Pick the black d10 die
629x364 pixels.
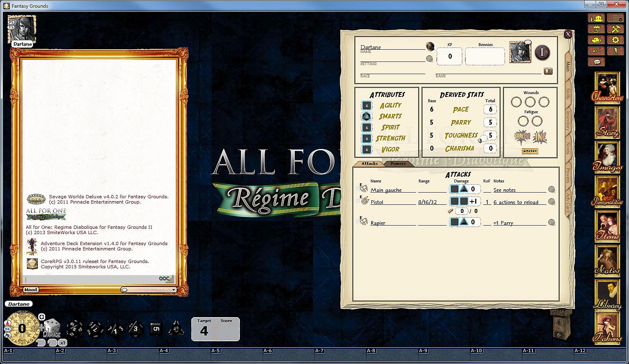click(x=115, y=329)
